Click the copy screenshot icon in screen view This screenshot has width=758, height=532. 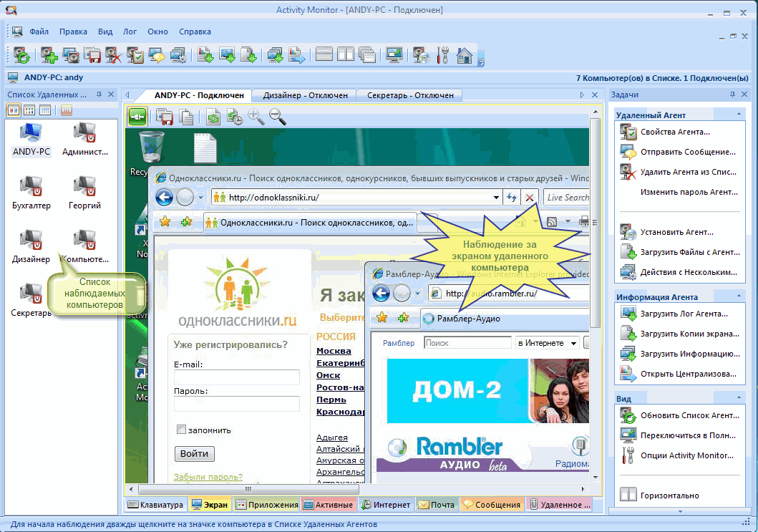tap(186, 117)
